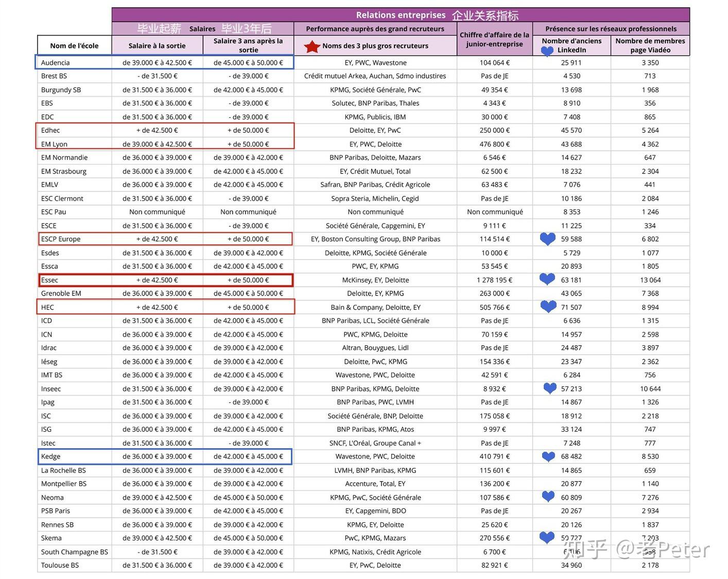Select the "Inseec" row label
The height and width of the screenshot is (579, 728).
click(51, 389)
